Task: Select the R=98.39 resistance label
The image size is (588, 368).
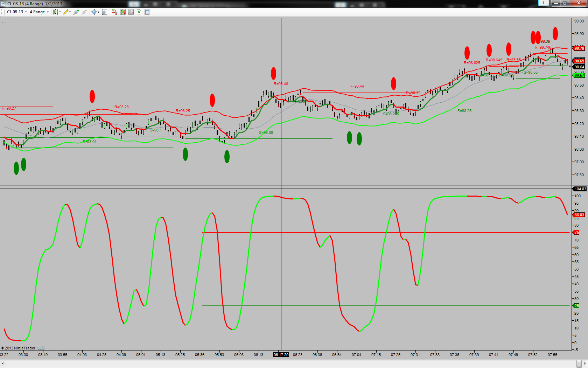Action: [x=413, y=93]
